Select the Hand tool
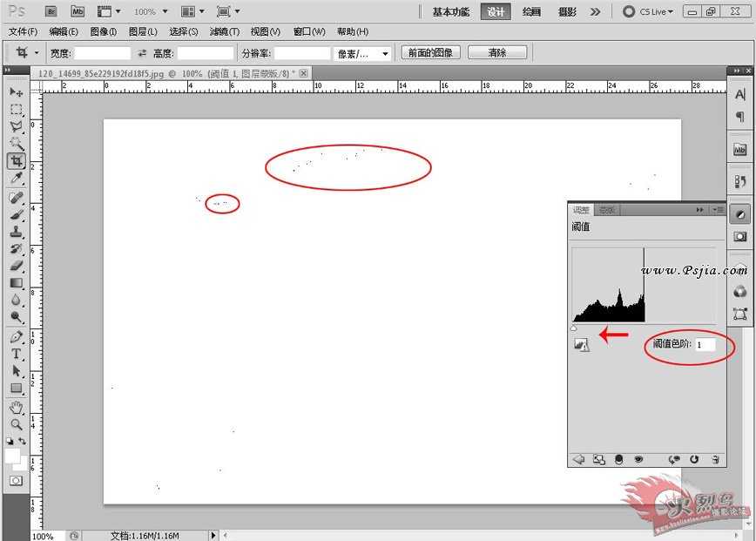 (16, 408)
